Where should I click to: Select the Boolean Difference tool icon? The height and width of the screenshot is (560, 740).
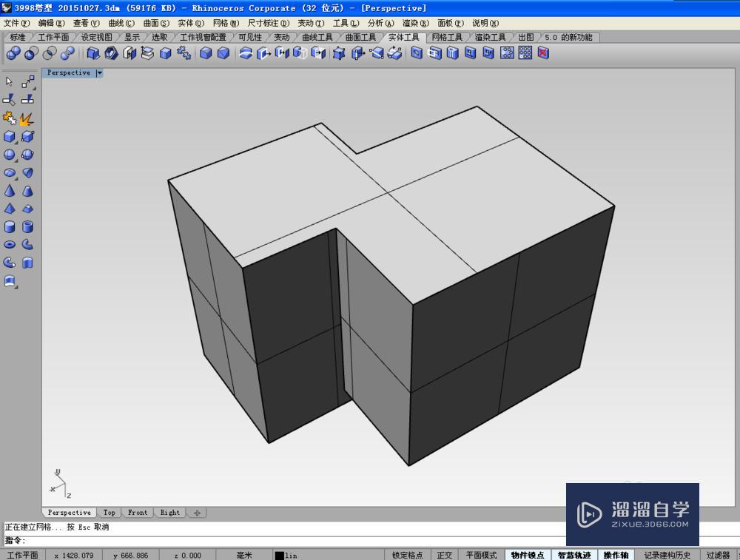pos(31,53)
